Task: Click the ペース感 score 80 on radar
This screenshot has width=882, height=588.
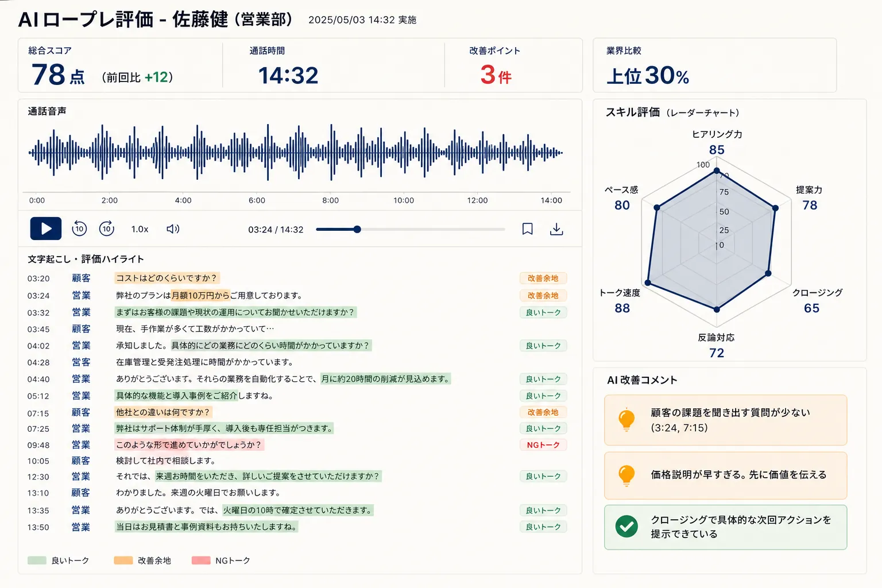Action: tap(622, 206)
